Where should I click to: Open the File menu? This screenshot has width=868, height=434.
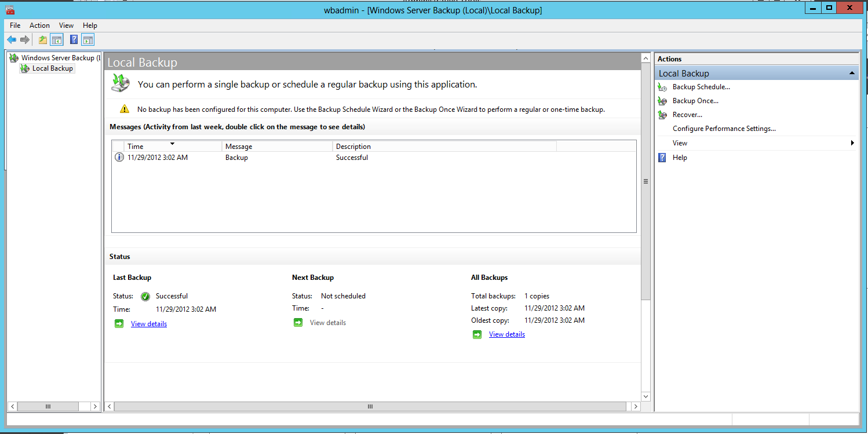coord(15,25)
